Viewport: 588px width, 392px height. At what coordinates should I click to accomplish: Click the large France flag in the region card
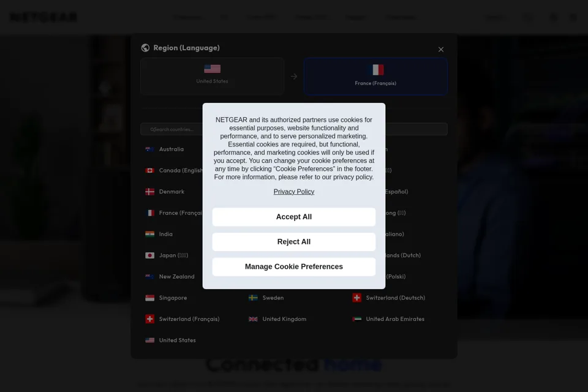[375, 70]
